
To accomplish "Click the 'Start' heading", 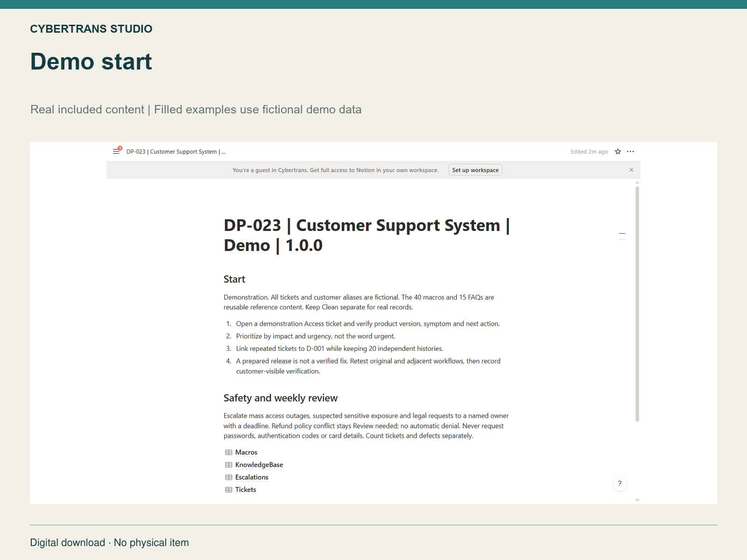I will tap(234, 279).
